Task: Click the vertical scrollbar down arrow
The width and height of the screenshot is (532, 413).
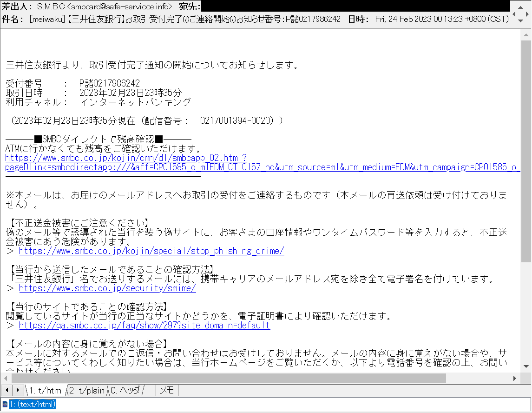Action: (526, 366)
